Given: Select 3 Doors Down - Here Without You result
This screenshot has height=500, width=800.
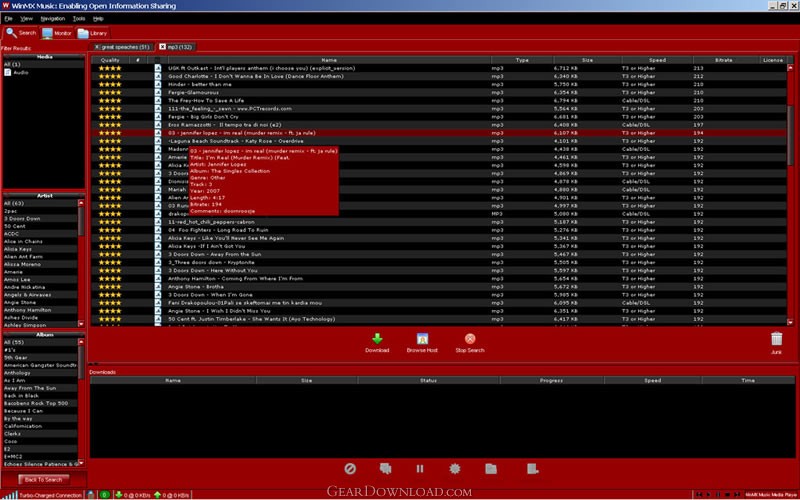Looking at the screenshot, I should pyautogui.click(x=439, y=270).
